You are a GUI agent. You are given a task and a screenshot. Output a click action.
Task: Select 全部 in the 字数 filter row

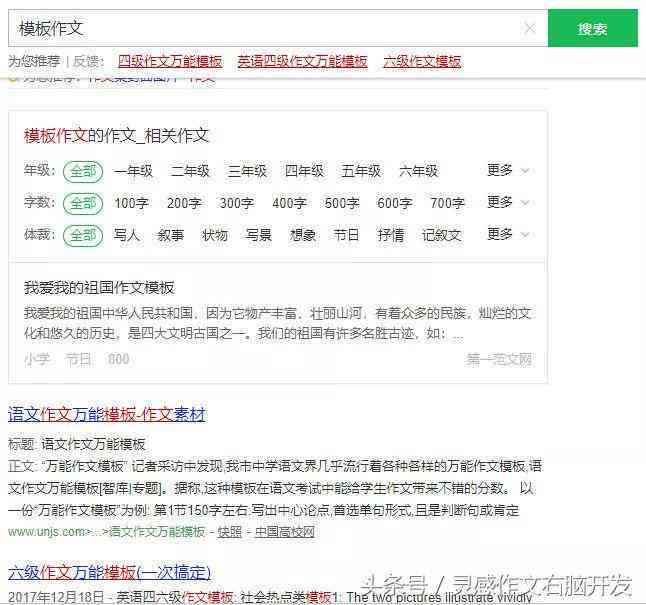[x=83, y=203]
